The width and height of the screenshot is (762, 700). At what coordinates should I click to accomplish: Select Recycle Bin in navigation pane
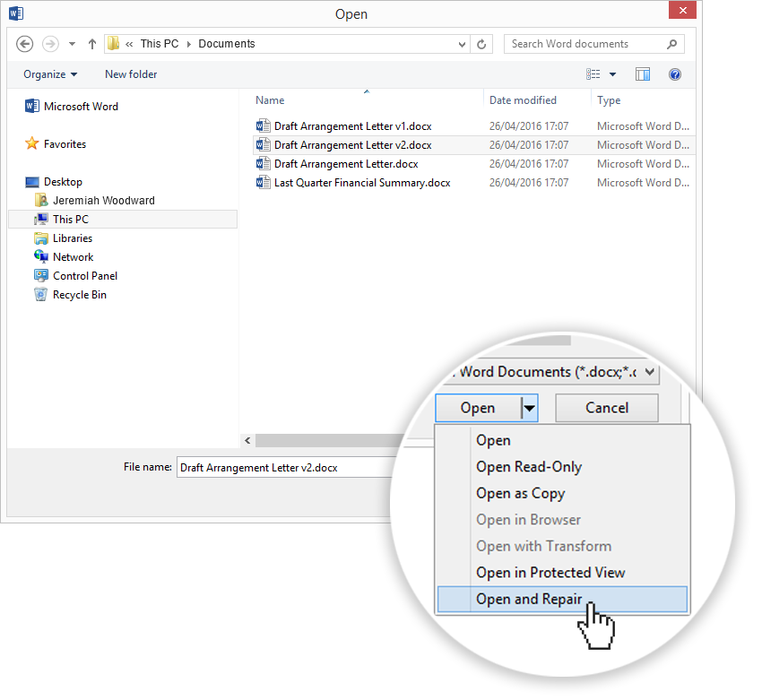[x=70, y=294]
